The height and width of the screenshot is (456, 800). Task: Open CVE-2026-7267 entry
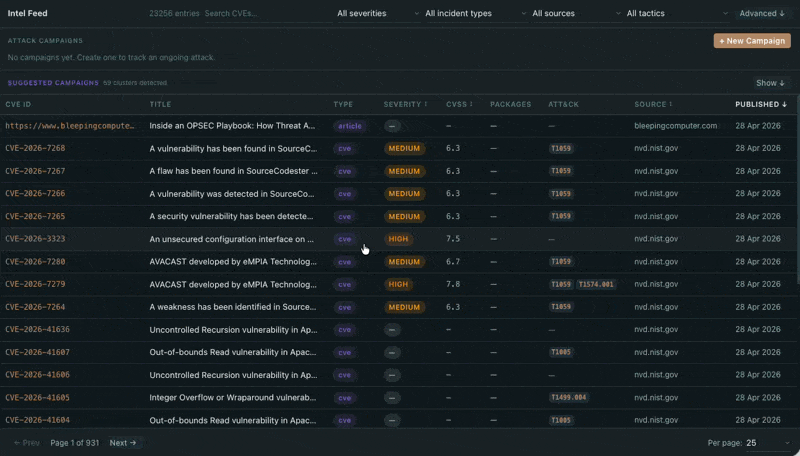[x=35, y=171]
